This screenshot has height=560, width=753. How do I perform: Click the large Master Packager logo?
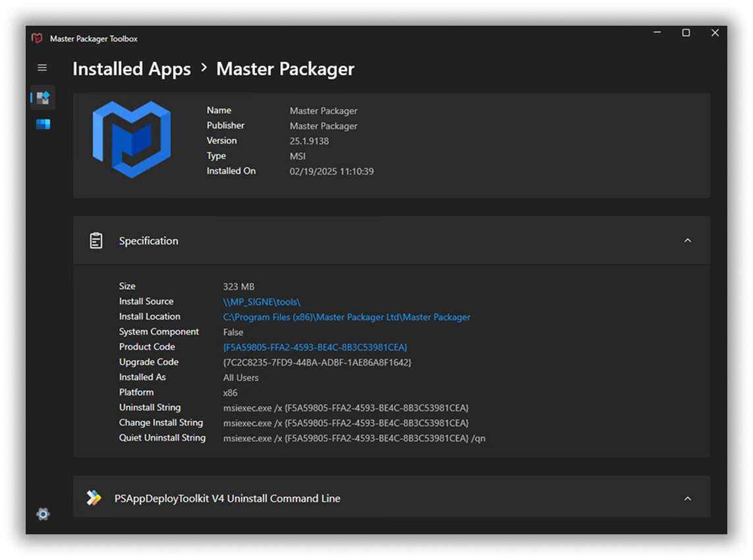point(132,140)
